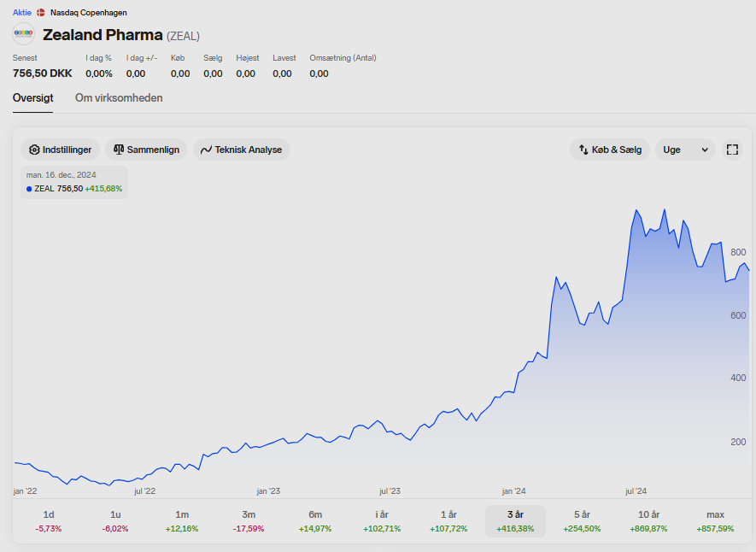Expand the chart to fullscreen

[732, 150]
